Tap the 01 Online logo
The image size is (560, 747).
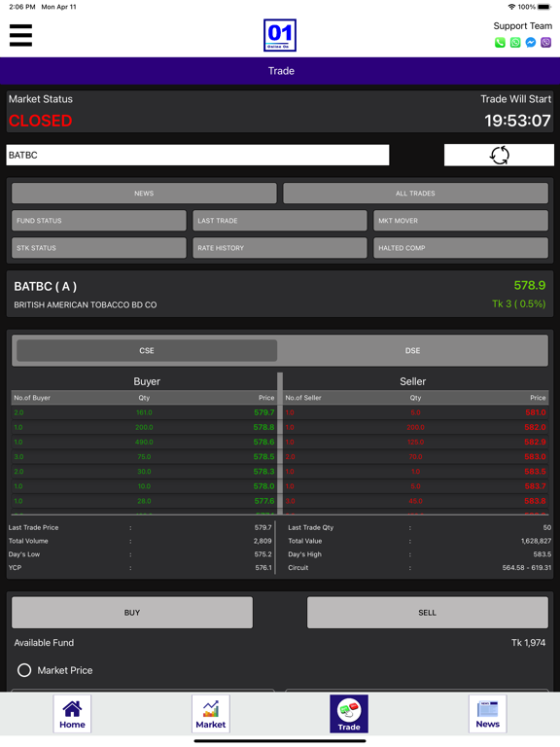click(x=280, y=35)
